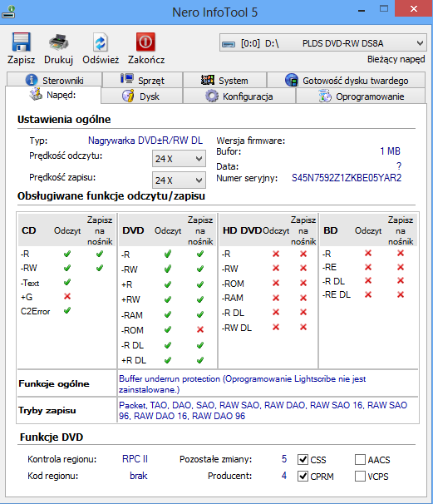Click the Zakończ button label
The width and height of the screenshot is (433, 504).
(x=146, y=60)
